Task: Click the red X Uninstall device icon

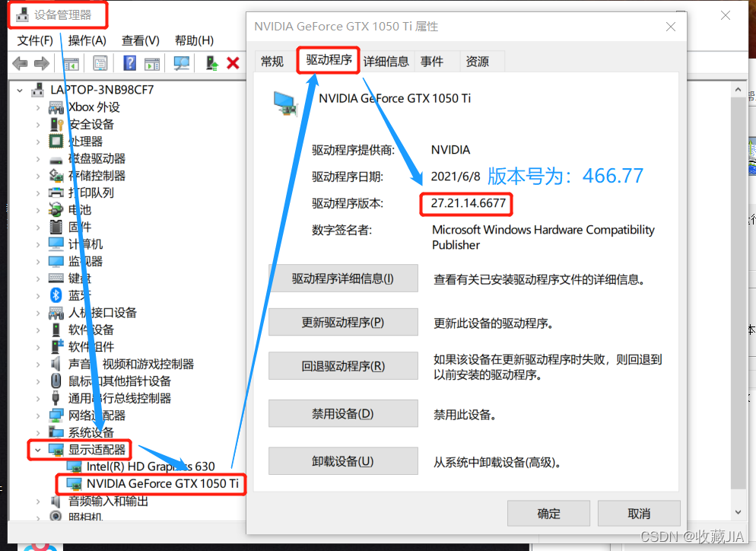Action: pyautogui.click(x=233, y=63)
